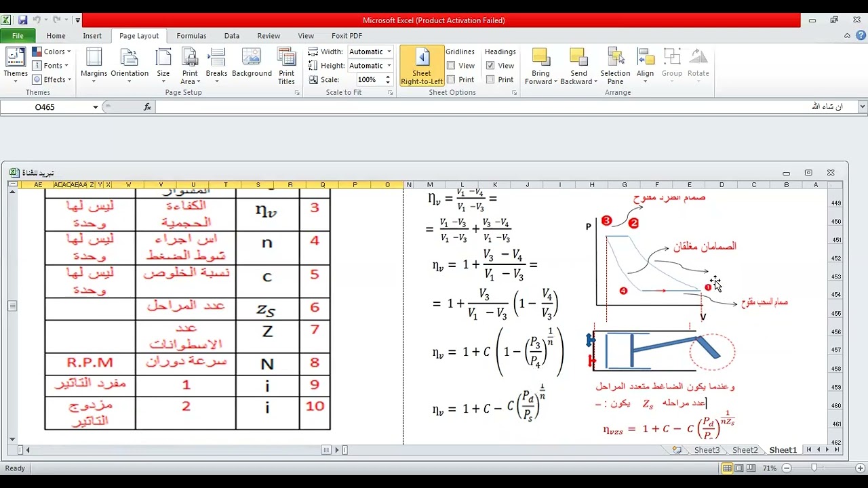Toggle Sheet Right-to-Left direction
The height and width of the screenshot is (488, 868).
(x=422, y=65)
